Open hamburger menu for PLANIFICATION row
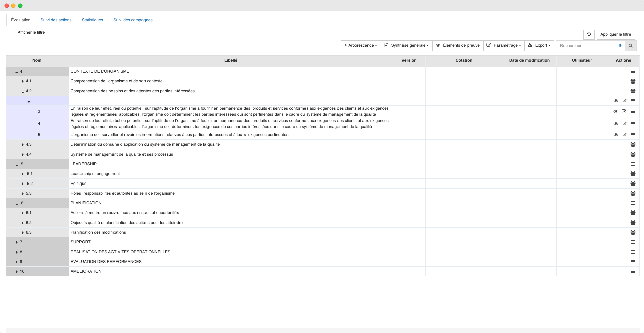This screenshot has width=644, height=333. click(633, 203)
